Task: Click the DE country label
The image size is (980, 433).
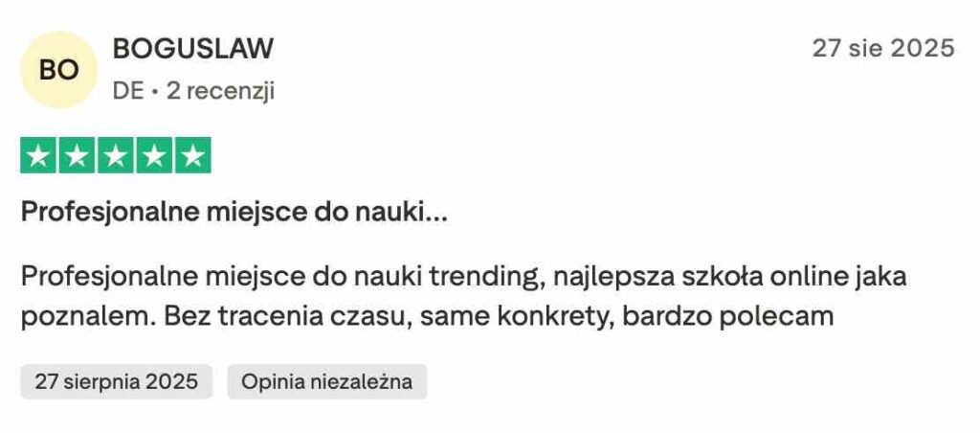Action: (127, 91)
